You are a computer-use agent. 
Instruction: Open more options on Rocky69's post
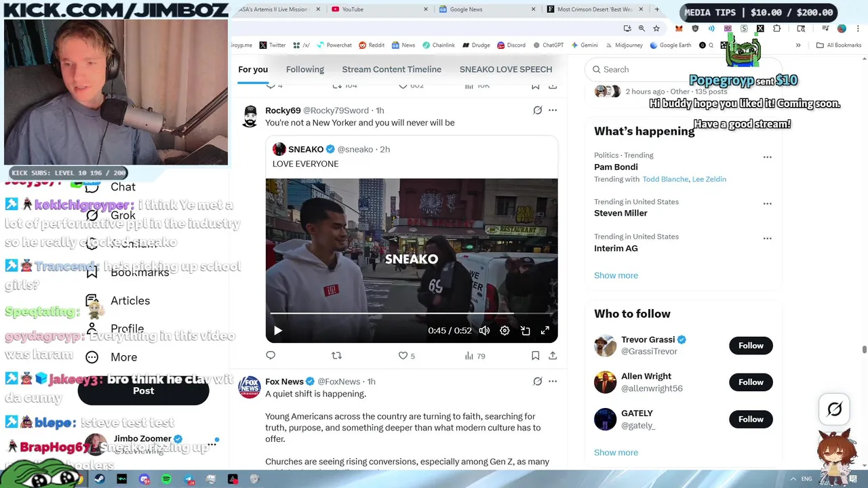click(x=553, y=110)
